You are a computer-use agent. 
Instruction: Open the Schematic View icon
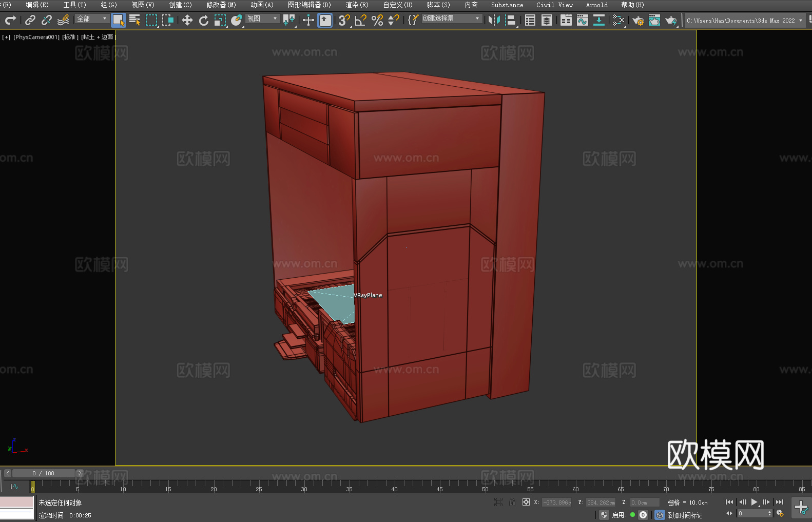[x=618, y=20]
